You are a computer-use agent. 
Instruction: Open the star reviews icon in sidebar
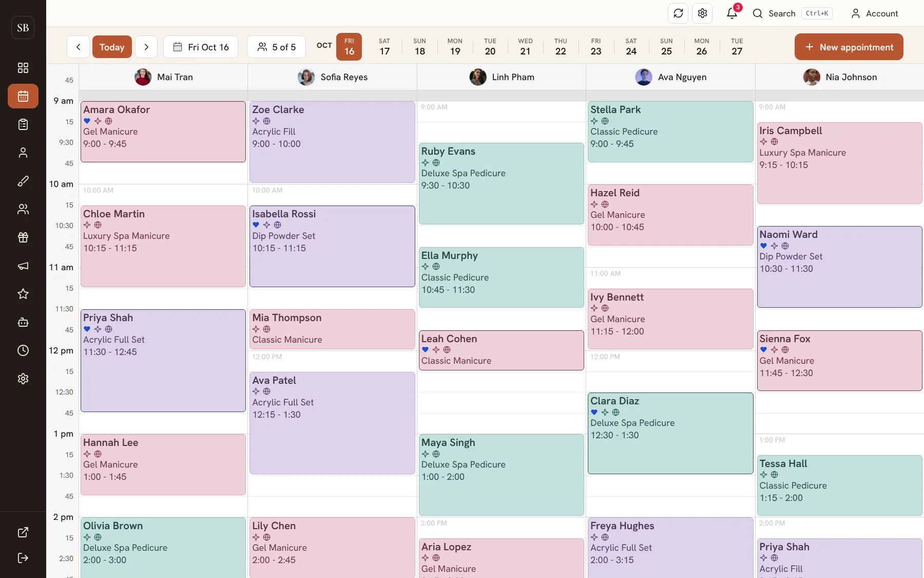(23, 294)
